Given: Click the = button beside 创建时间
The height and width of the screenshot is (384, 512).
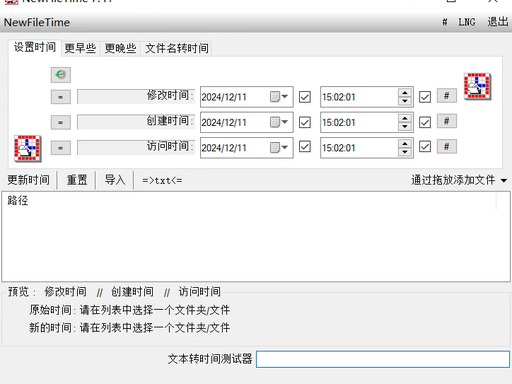Looking at the screenshot, I should point(61,122).
